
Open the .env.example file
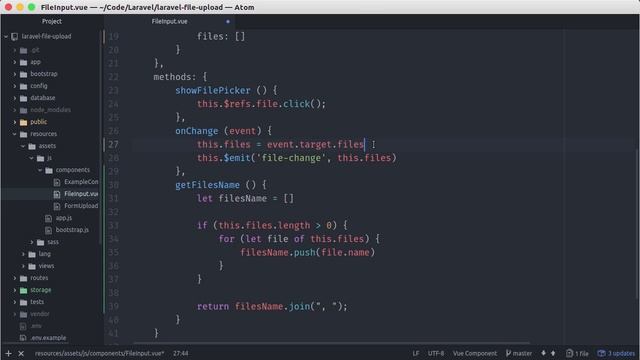(x=48, y=338)
